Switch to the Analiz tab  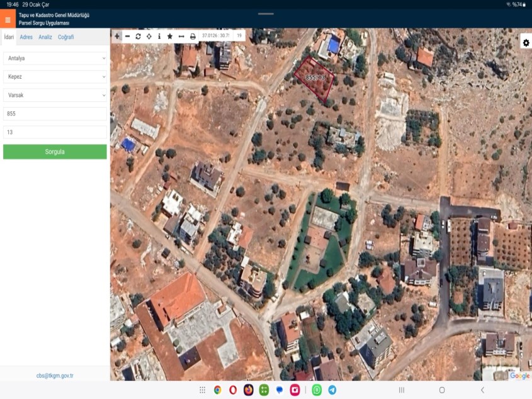pos(45,37)
